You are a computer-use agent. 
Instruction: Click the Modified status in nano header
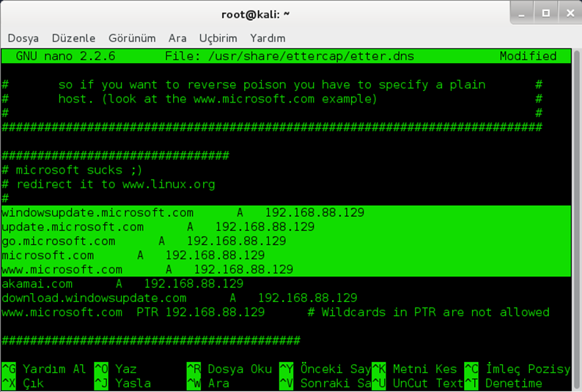click(528, 56)
